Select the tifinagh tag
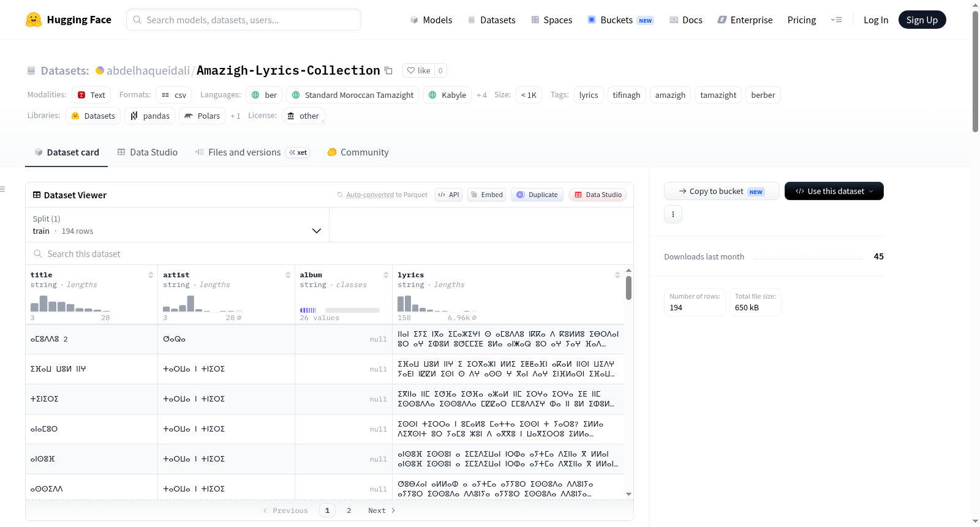980x527 pixels. 627,95
